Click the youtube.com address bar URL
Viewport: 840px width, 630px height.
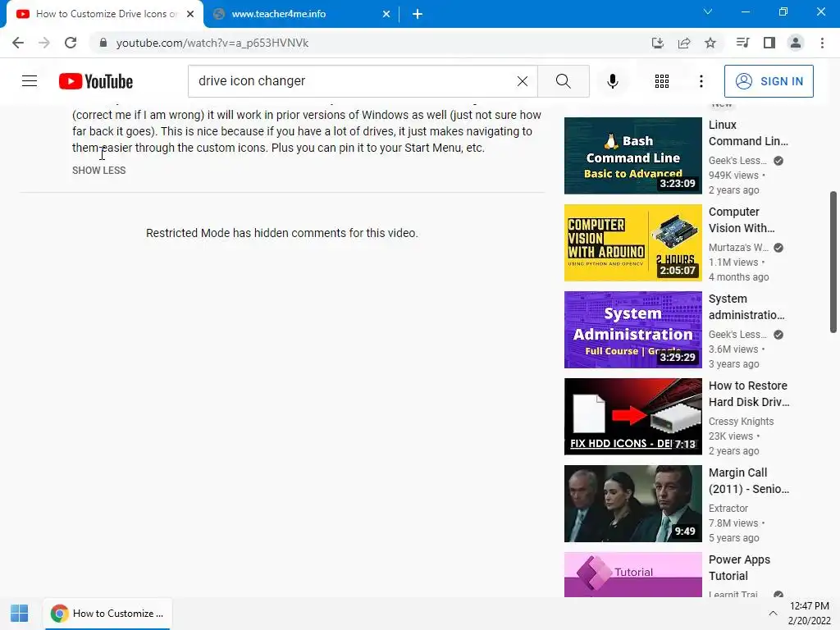[x=212, y=43]
